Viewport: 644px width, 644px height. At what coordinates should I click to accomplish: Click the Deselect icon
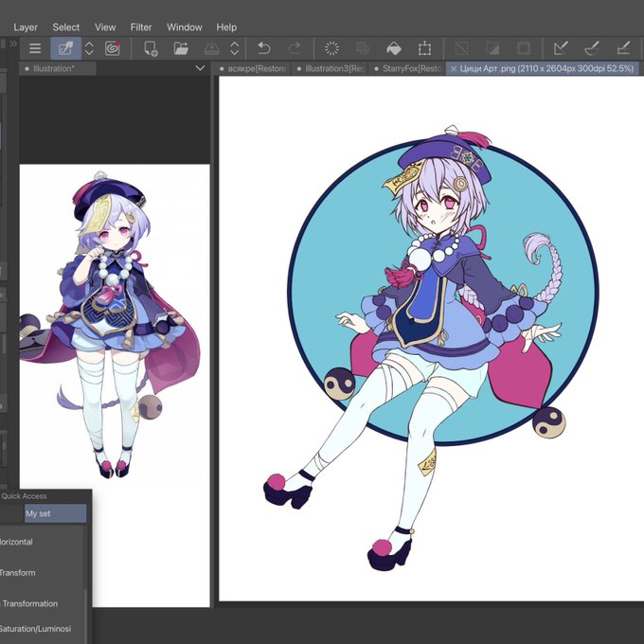coord(461,48)
